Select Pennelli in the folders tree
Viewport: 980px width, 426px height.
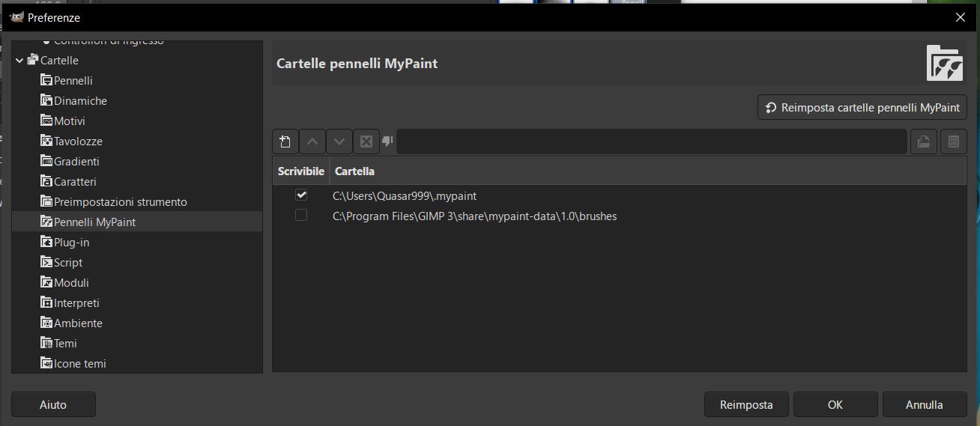[73, 81]
